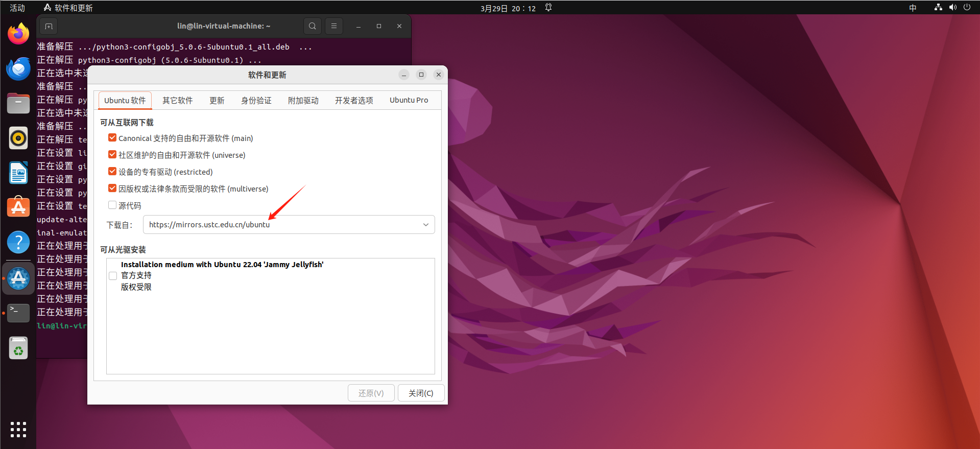Close the terminal window

click(399, 26)
